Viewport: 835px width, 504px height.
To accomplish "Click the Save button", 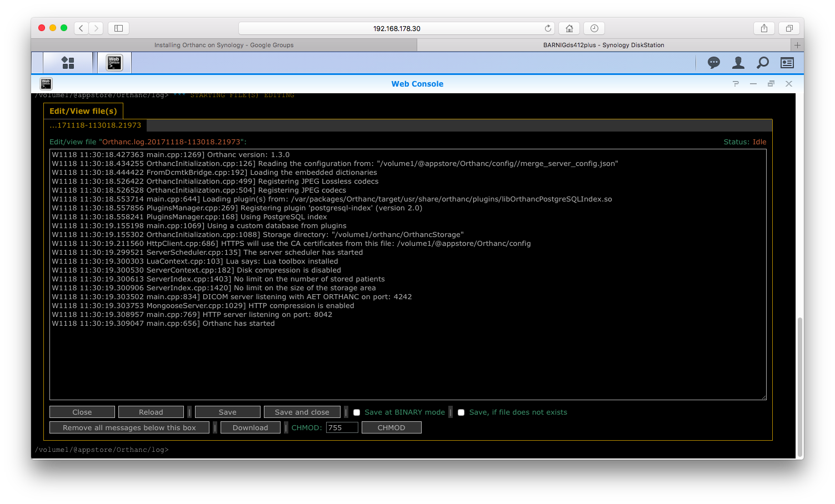I will point(228,412).
